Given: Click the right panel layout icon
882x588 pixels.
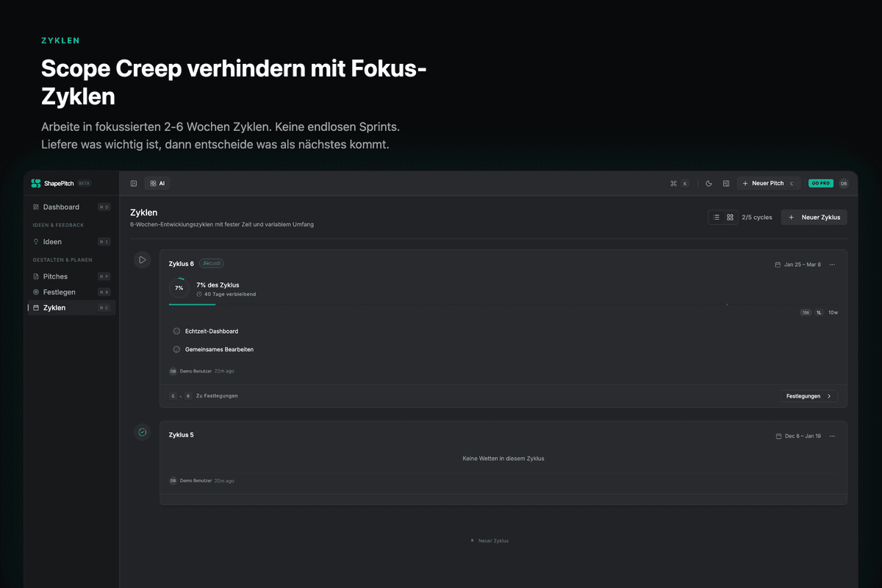Looking at the screenshot, I should point(725,183).
